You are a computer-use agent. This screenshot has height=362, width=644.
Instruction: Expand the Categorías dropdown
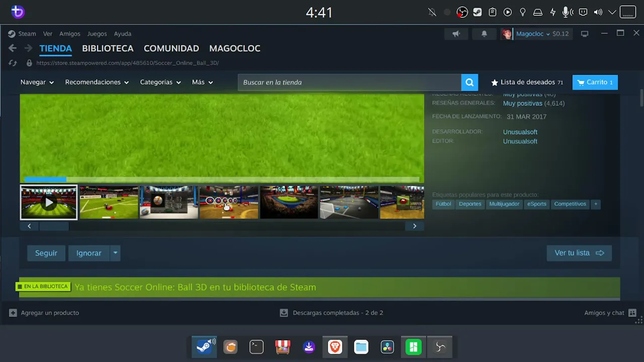click(160, 82)
